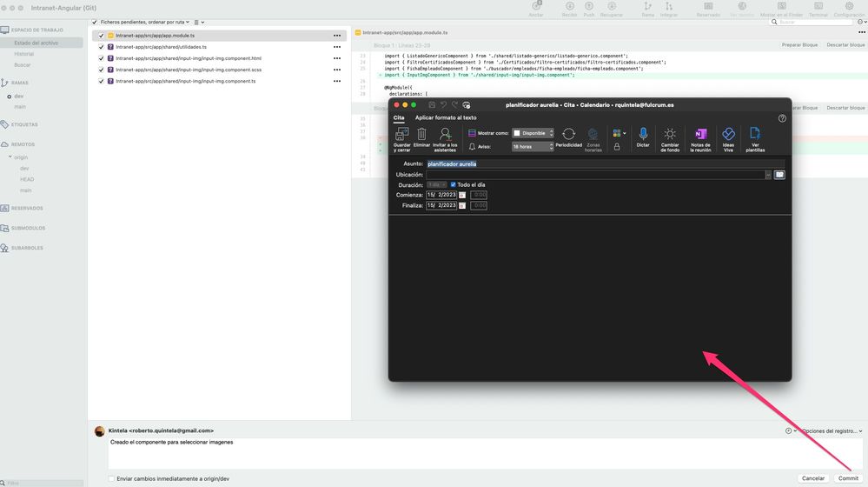The height and width of the screenshot is (487, 868).
Task: Open Buscar in the Sourcetree sidebar
Action: pyautogui.click(x=22, y=65)
